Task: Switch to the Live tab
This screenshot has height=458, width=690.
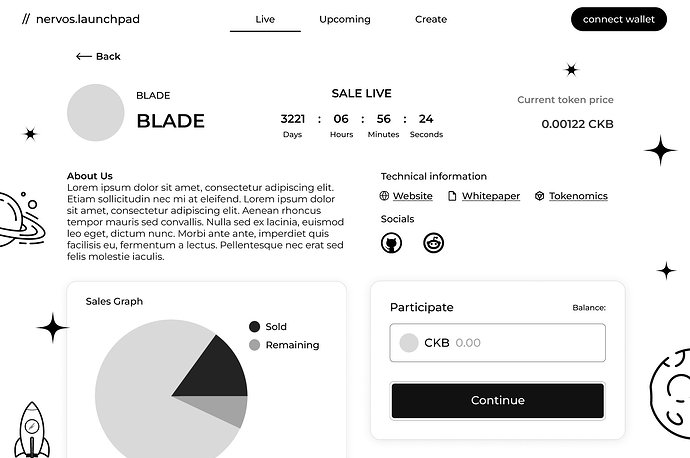Action: click(x=265, y=19)
